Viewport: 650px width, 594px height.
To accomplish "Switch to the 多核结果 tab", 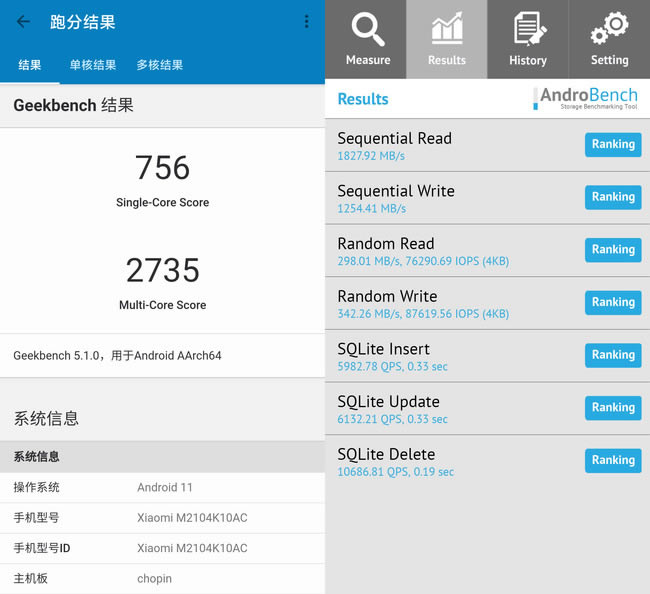I will [159, 65].
